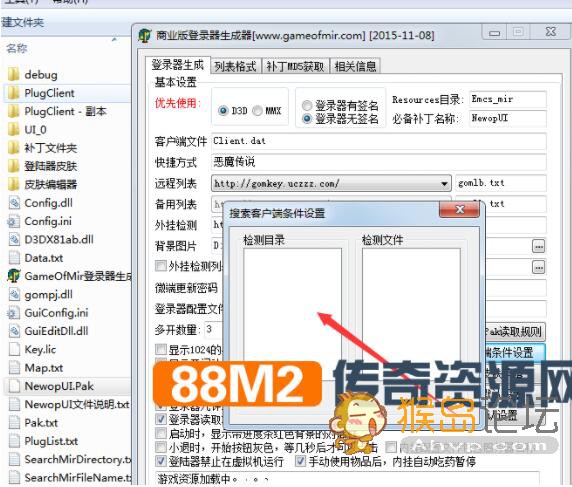Click the 多开数量 value field
572x487 pixels.
click(x=214, y=330)
